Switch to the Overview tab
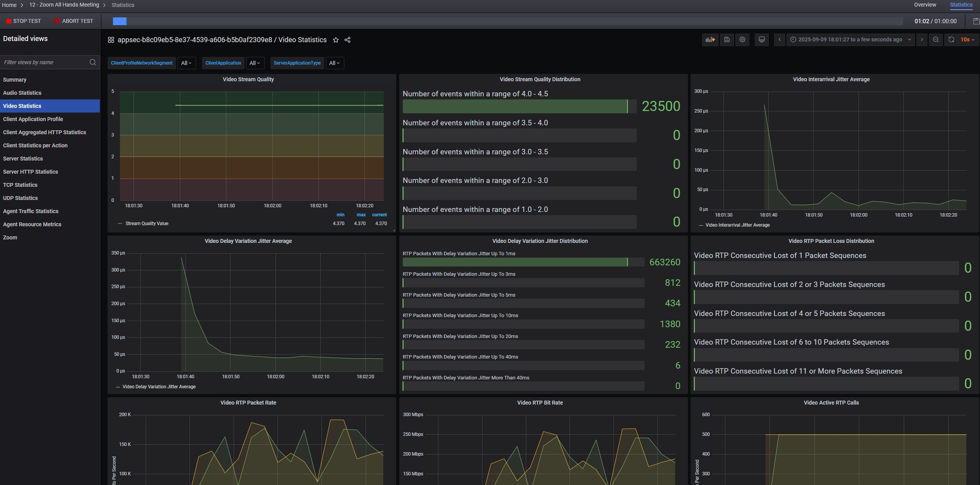The width and height of the screenshot is (980, 485). [925, 5]
